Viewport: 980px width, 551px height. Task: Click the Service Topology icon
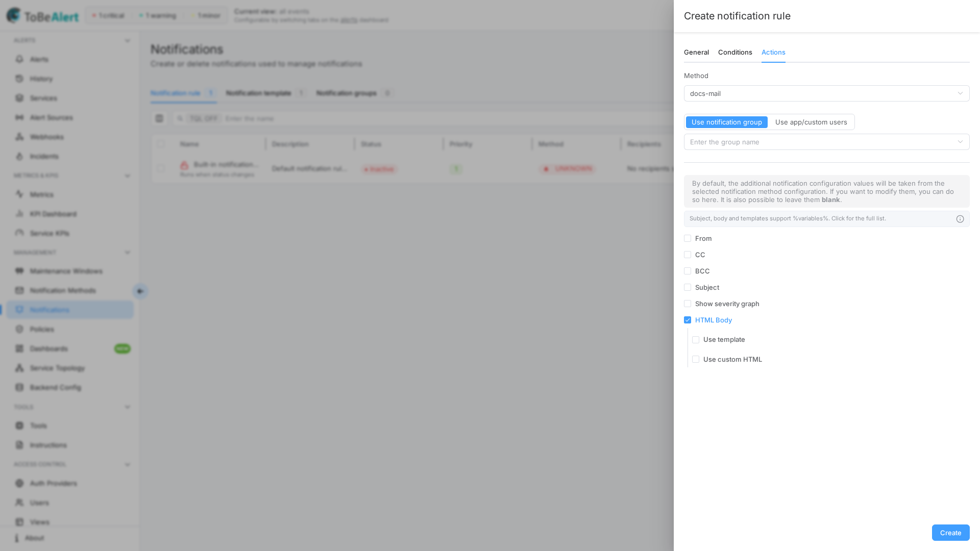(x=19, y=368)
